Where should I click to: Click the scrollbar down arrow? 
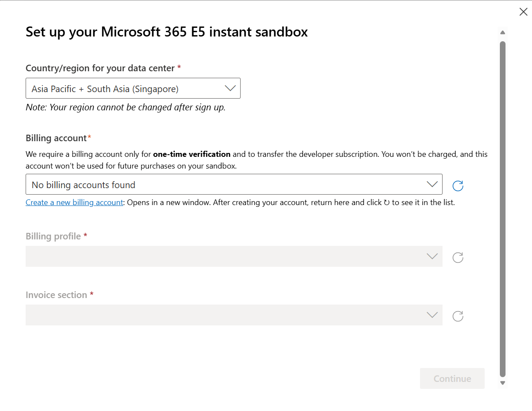click(502, 383)
